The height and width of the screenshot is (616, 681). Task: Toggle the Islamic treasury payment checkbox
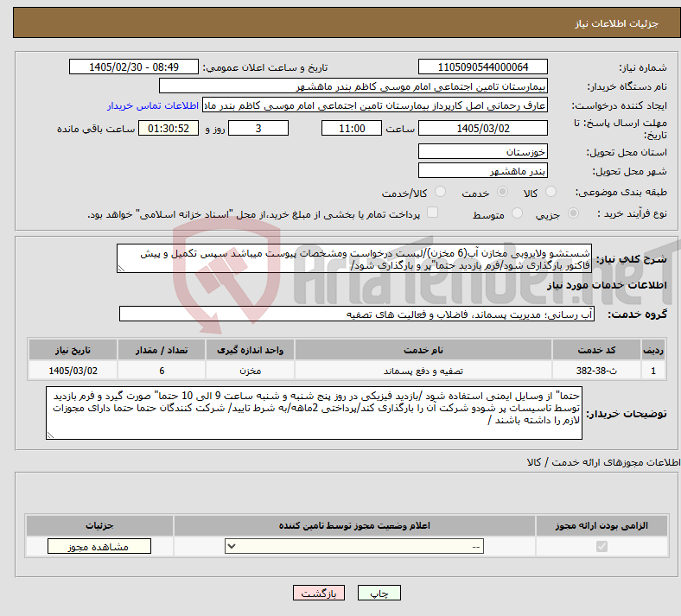pos(432,213)
